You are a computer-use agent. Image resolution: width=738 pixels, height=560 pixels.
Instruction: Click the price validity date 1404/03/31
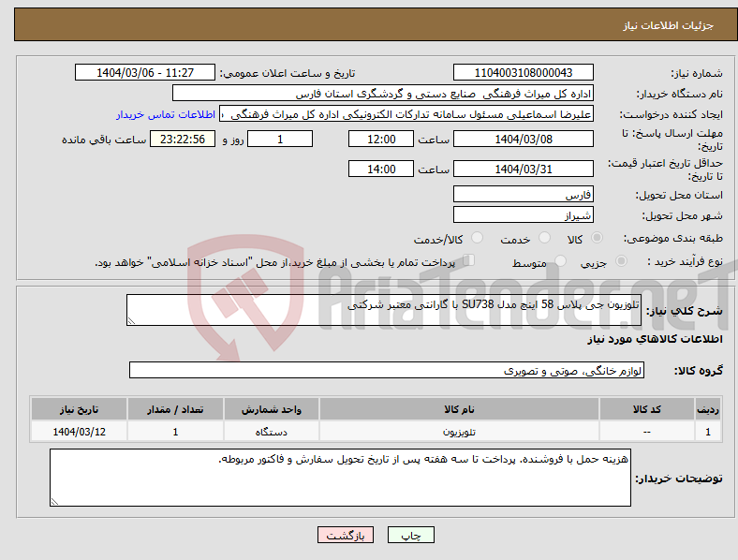[x=523, y=169]
